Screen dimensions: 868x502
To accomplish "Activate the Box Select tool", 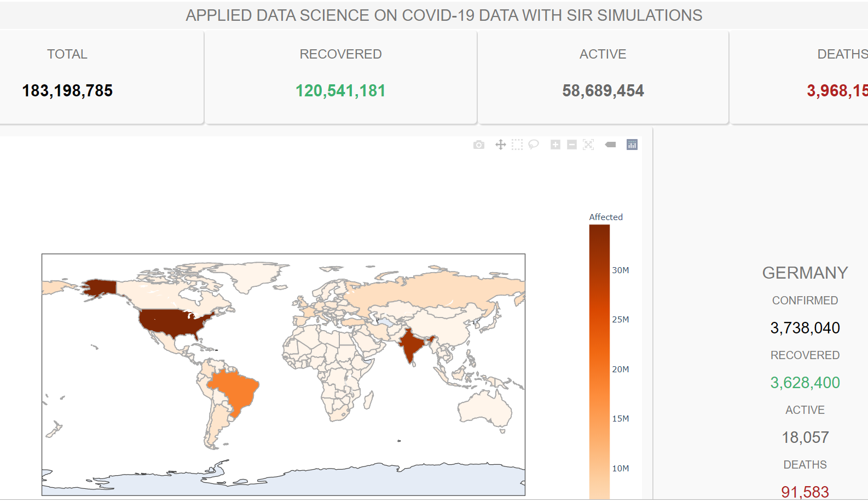I will click(x=517, y=145).
